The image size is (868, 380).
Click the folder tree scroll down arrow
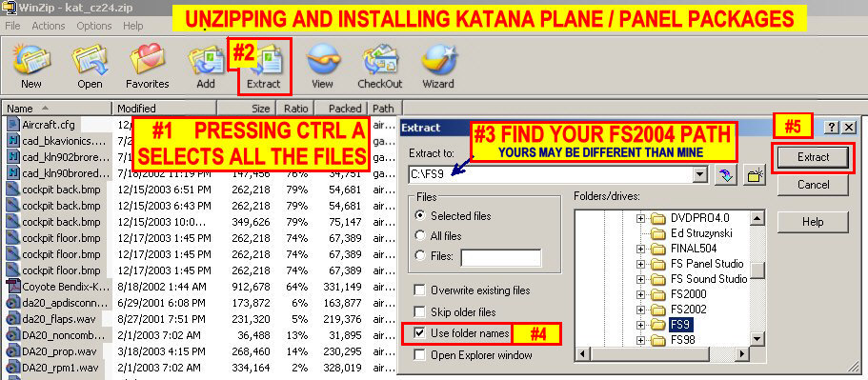[757, 340]
